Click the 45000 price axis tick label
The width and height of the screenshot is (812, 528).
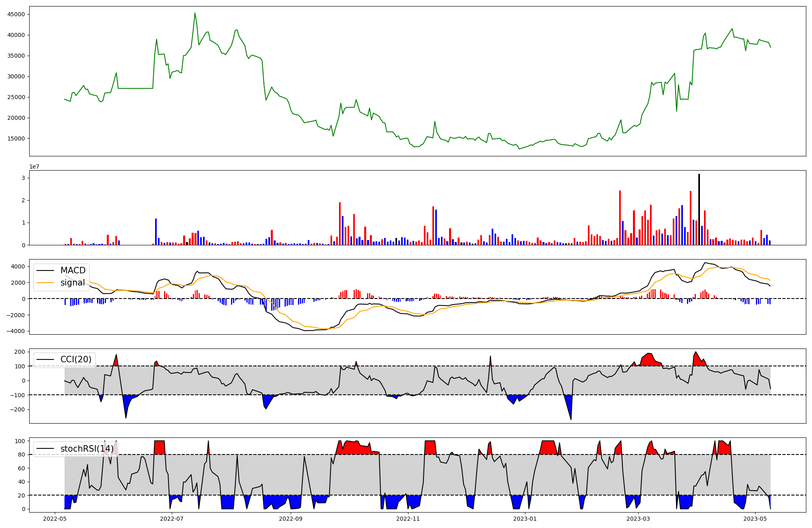click(16, 15)
